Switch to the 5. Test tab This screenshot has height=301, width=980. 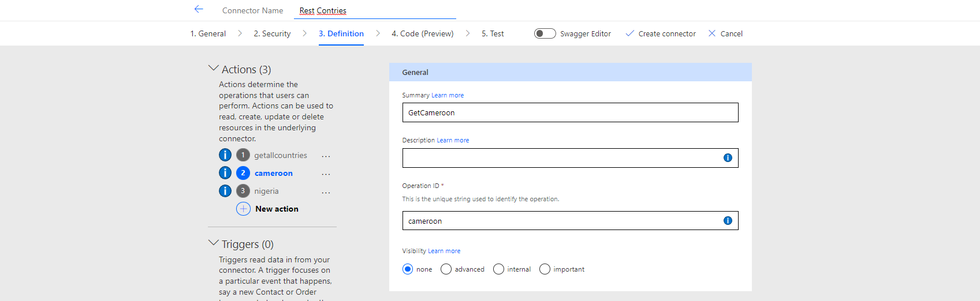click(493, 33)
